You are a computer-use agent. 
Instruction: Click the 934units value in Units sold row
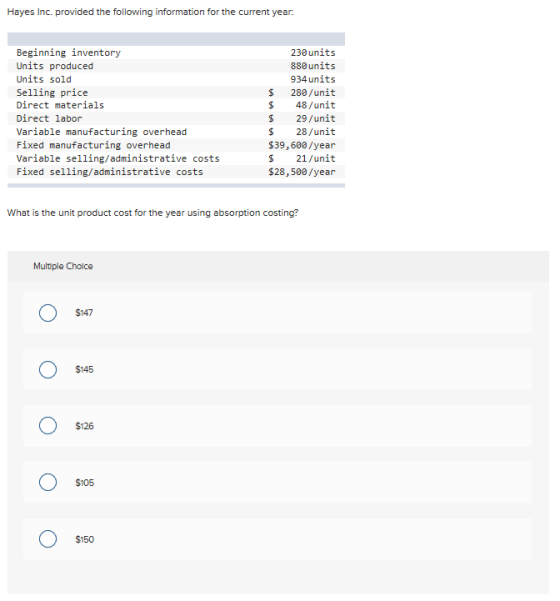coord(313,79)
